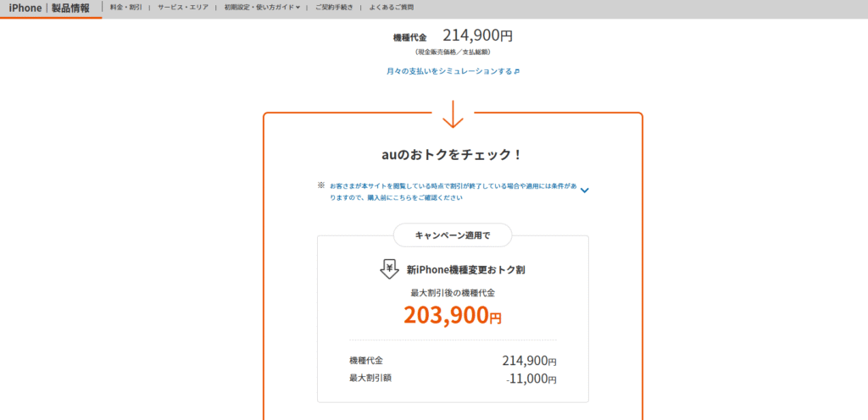Click the orange 203,900円 discounted price
868x420 pixels.
click(x=453, y=315)
